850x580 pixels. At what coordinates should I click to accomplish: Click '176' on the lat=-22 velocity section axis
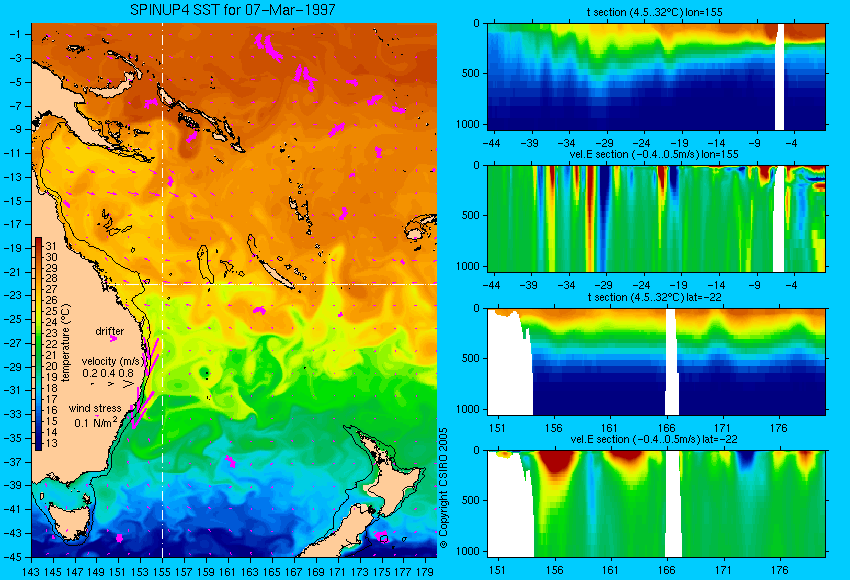779,570
